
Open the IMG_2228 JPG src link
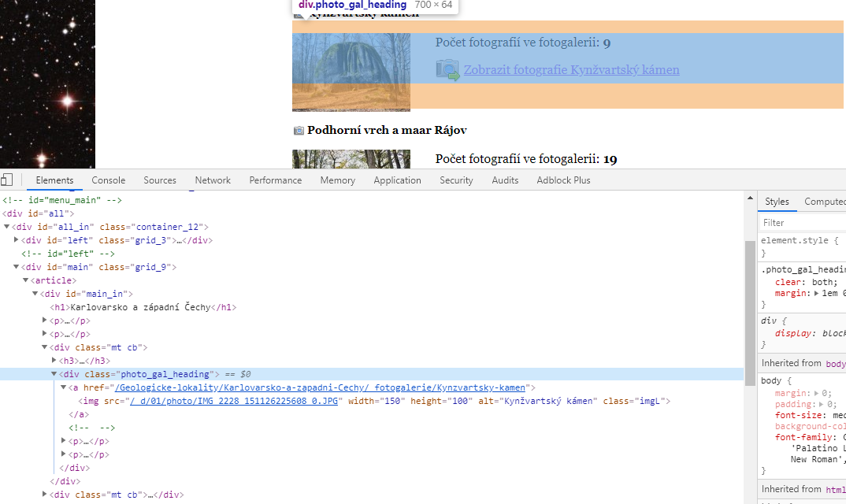click(234, 401)
